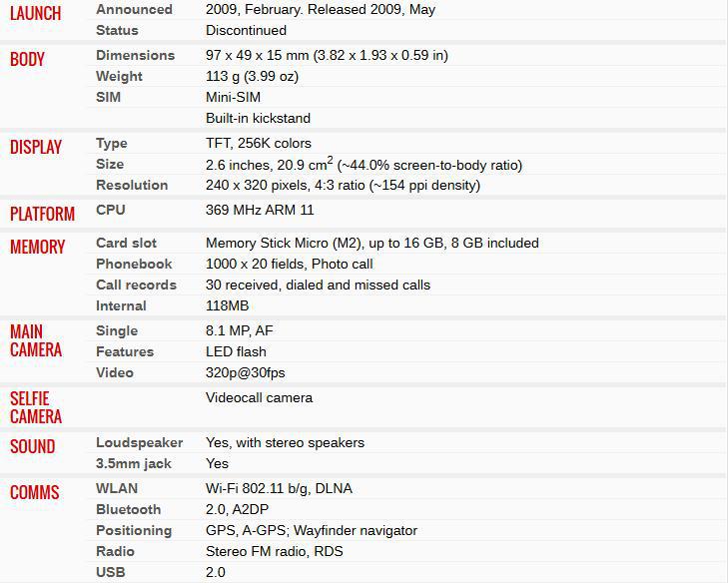Select the SIM label link
This screenshot has width=728, height=583.
[x=108, y=97]
